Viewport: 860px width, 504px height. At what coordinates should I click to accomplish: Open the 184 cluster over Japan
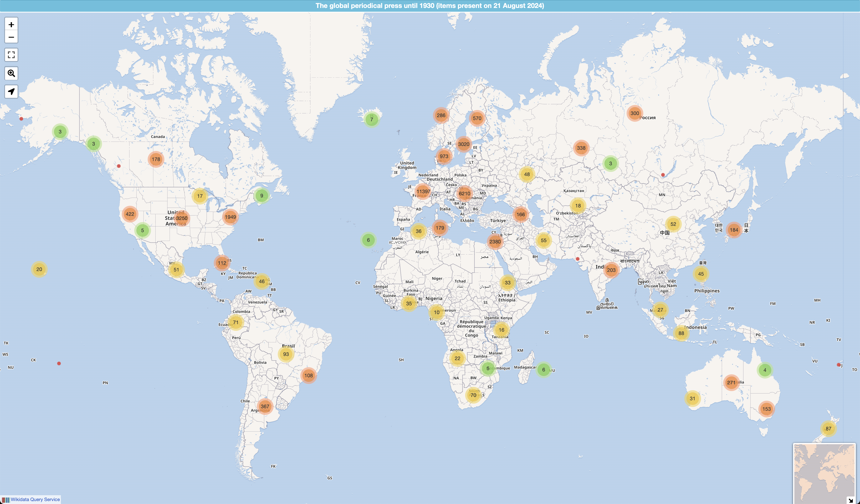point(734,230)
